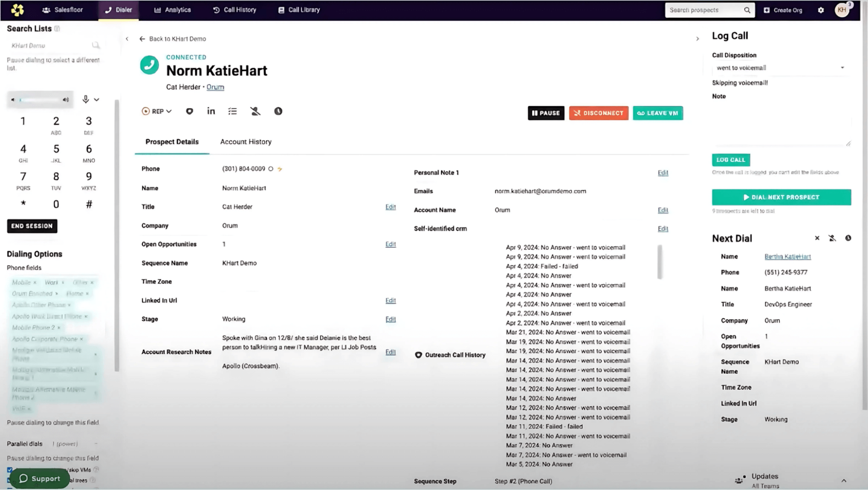Open settings gear in top bar
This screenshot has width=868, height=490.
821,10
